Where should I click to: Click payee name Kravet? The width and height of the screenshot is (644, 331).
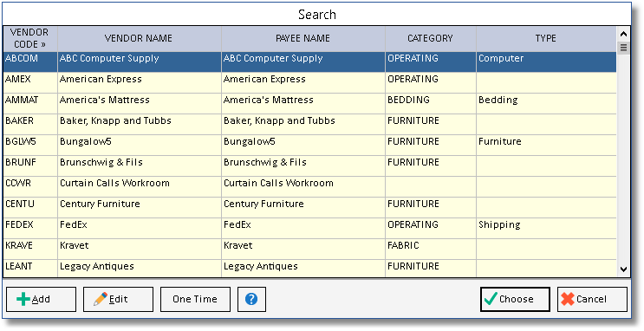click(x=238, y=245)
